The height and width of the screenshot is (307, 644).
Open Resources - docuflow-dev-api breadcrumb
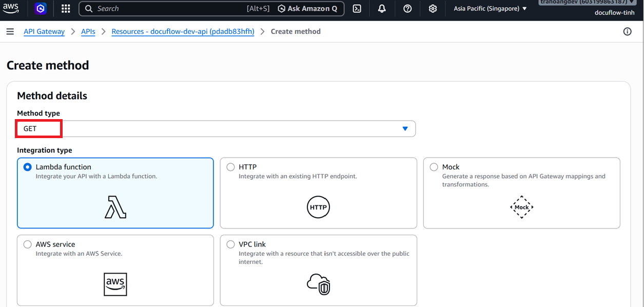183,32
